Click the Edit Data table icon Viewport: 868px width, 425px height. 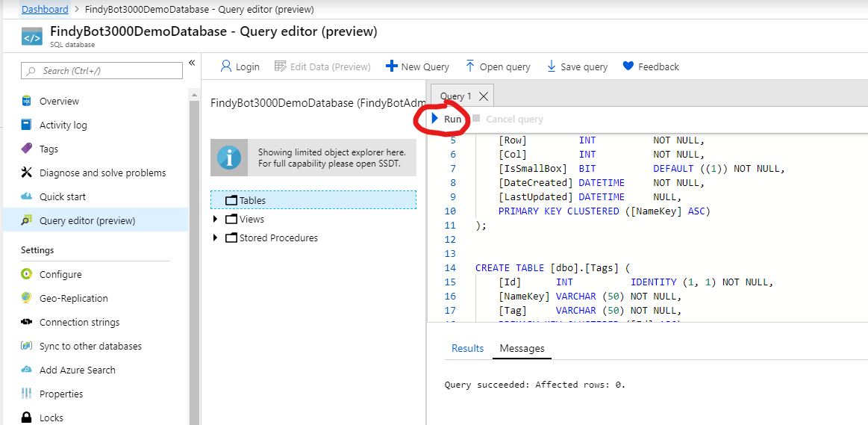click(280, 66)
